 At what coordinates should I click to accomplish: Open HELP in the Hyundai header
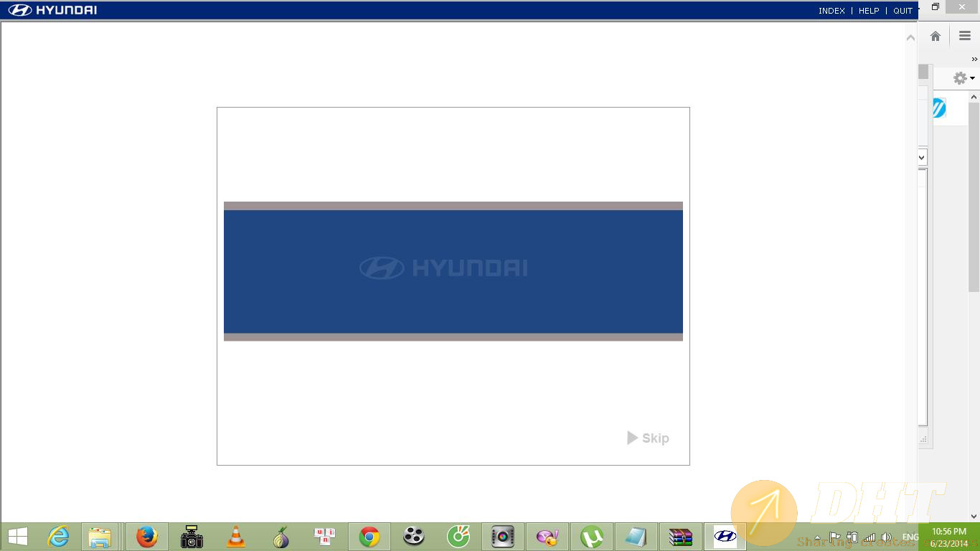tap(869, 11)
